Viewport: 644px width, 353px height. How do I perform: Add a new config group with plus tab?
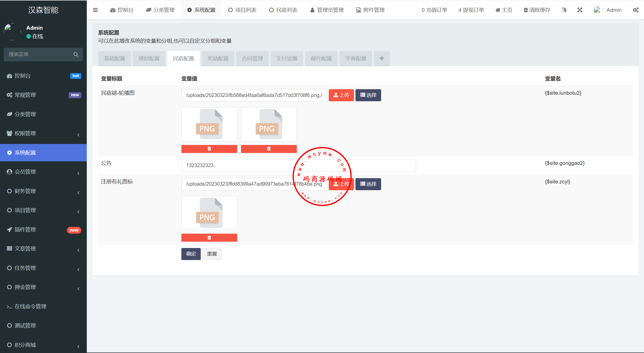coord(382,59)
